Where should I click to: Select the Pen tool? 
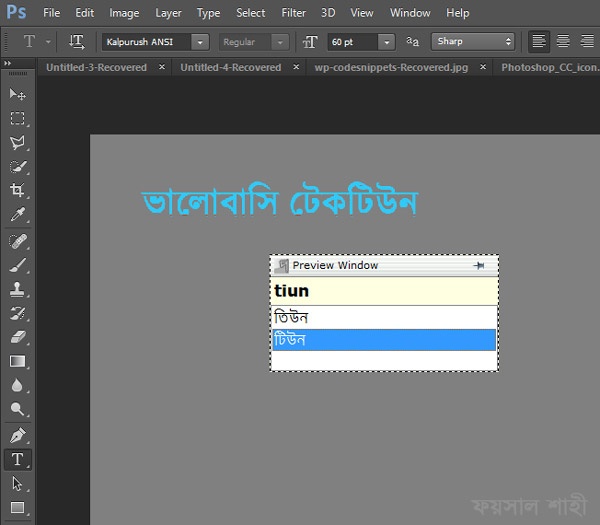click(x=17, y=436)
